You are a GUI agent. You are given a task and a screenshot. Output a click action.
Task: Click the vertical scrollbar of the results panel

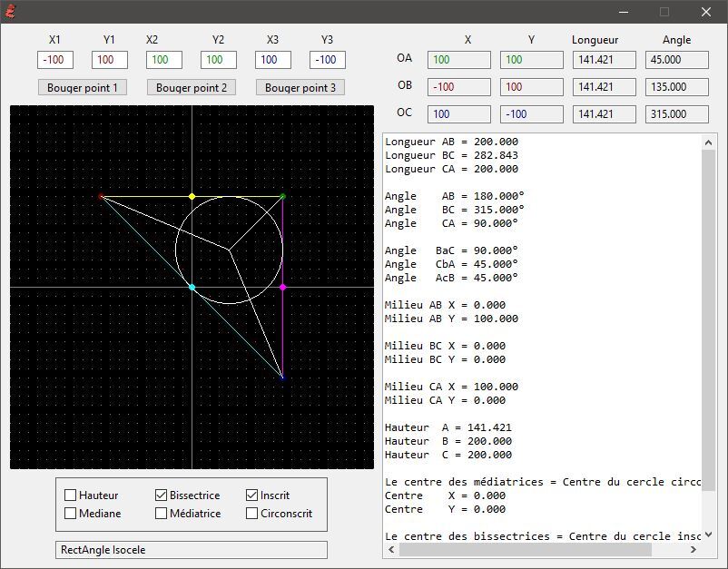[x=709, y=318]
